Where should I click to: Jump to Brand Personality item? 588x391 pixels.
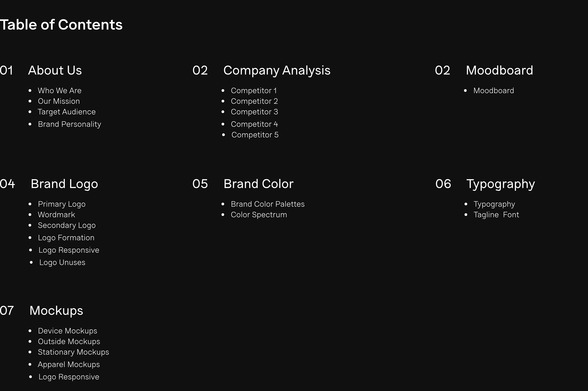(70, 124)
